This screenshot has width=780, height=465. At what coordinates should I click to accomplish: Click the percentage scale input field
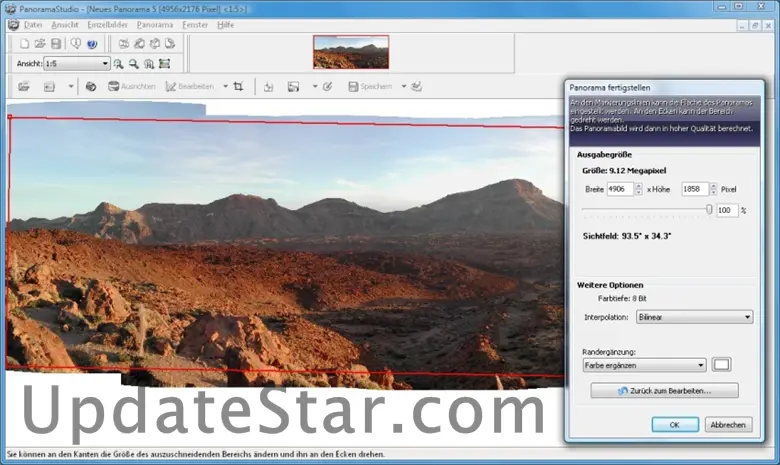pos(727,210)
